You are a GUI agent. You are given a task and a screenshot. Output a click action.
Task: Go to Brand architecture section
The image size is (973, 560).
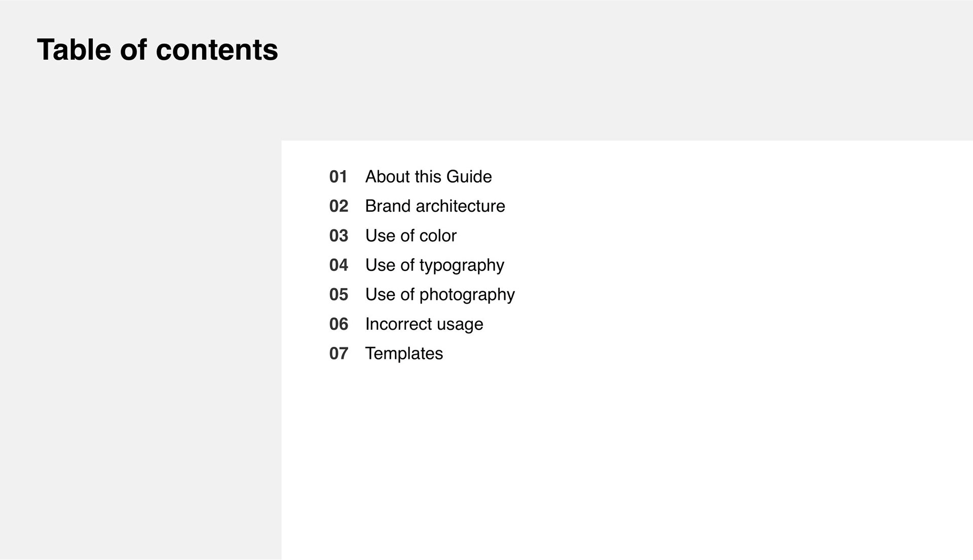click(x=435, y=206)
